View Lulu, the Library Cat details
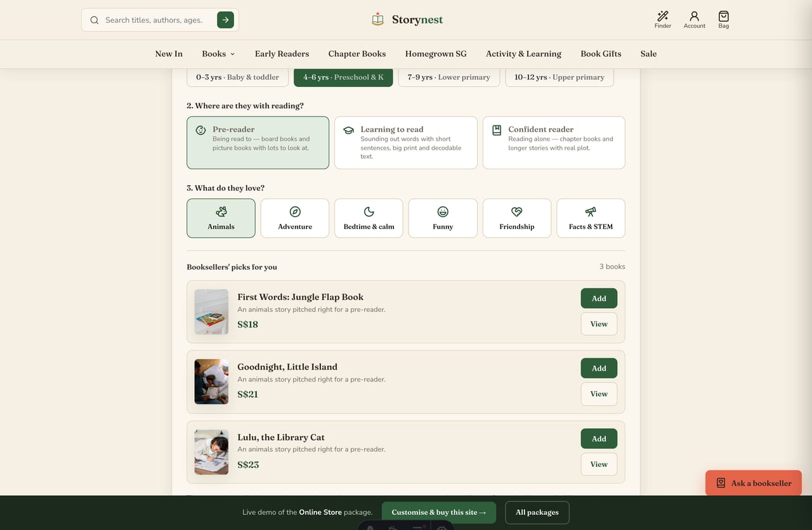The width and height of the screenshot is (812, 530). [599, 464]
